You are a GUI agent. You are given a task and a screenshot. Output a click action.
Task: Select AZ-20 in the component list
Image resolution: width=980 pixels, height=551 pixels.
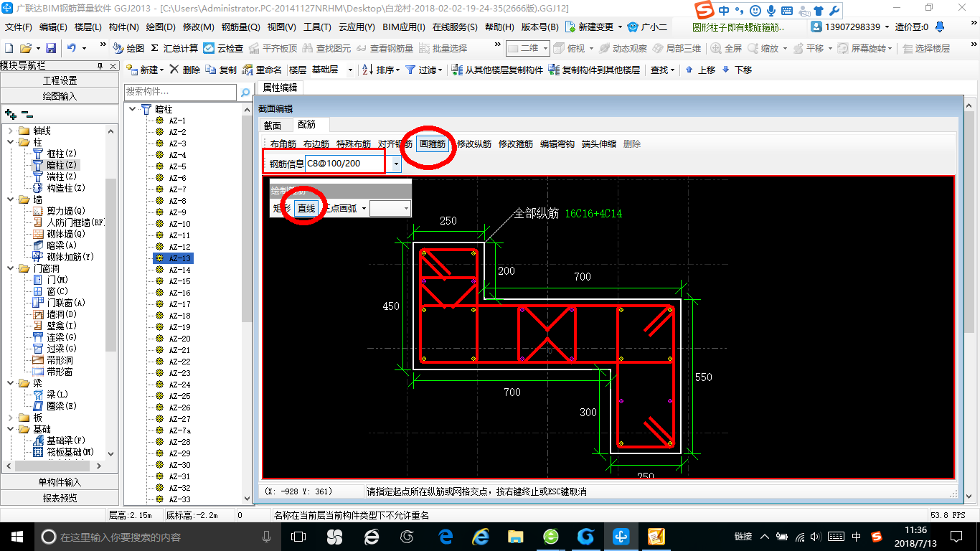pos(179,339)
